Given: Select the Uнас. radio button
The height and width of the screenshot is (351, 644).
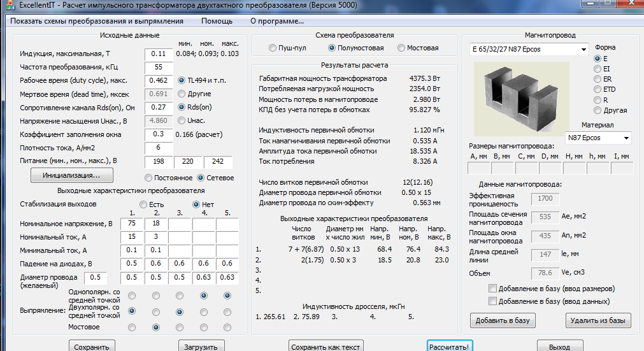Looking at the screenshot, I should (x=181, y=120).
